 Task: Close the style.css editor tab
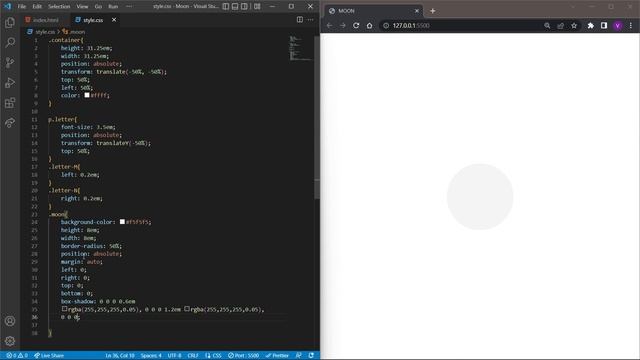coord(114,20)
